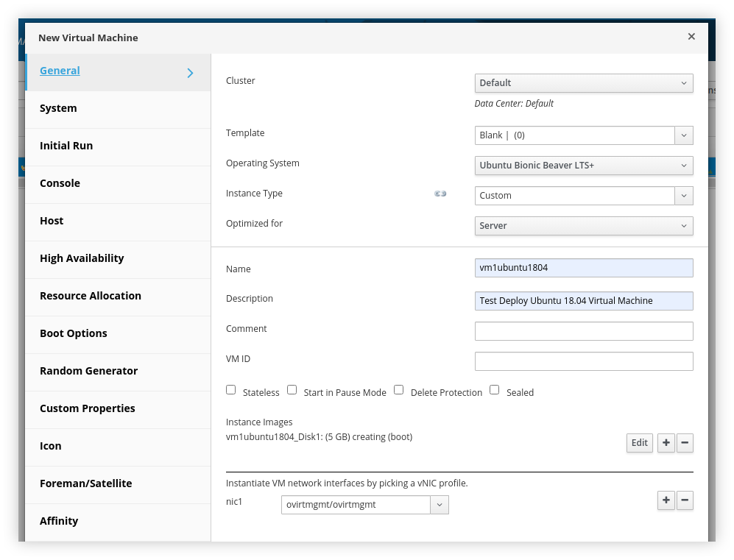734x560 pixels.
Task: Click into the Comment text field
Action: tap(584, 331)
